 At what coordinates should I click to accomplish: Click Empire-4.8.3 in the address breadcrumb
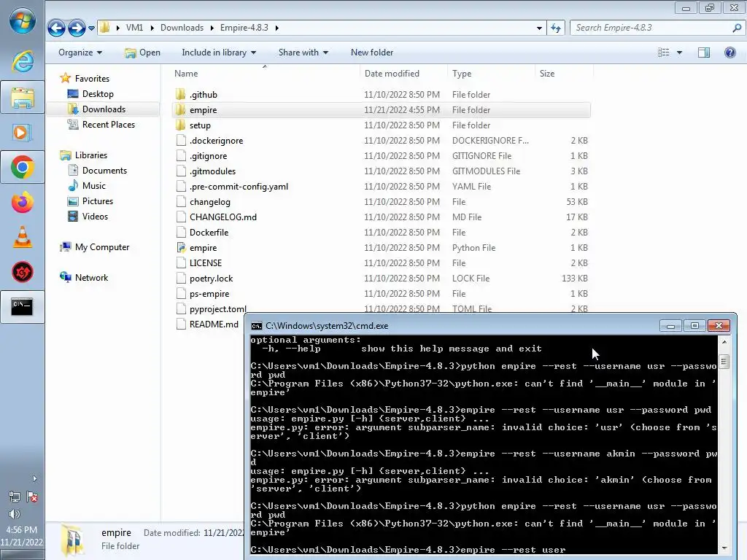pos(244,28)
